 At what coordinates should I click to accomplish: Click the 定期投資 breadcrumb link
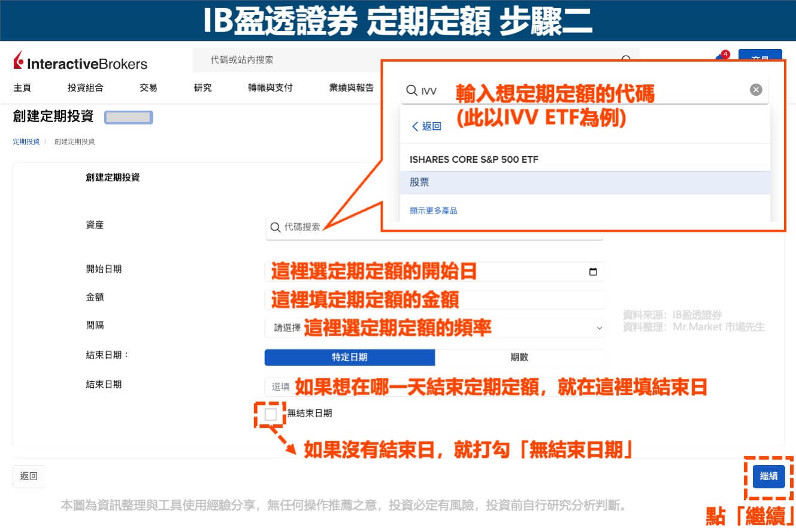point(26,142)
